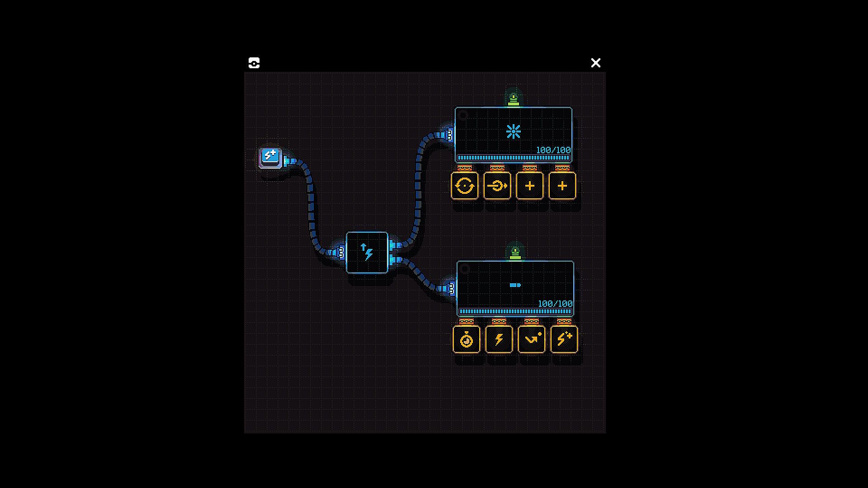Click the energy bar of the bullet module

(x=515, y=311)
